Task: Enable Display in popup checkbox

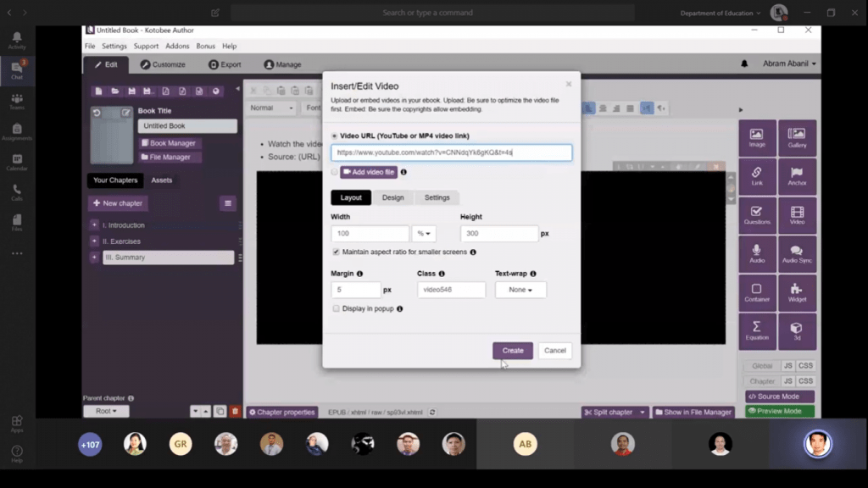Action: [336, 308]
